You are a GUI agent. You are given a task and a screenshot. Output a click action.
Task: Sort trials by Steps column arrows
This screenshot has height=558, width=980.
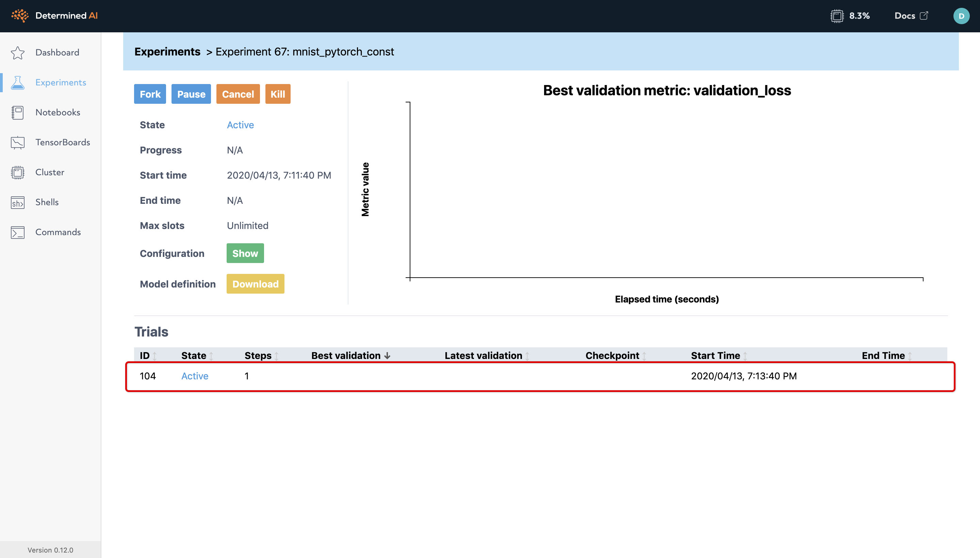(276, 356)
